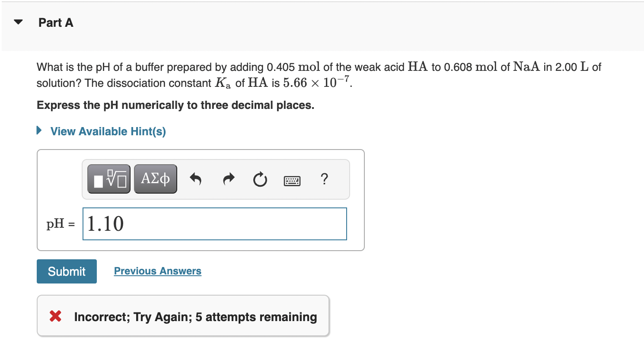This screenshot has width=644, height=344.
Task: Click the undo arrow in the equation toolbar
Action: 195,179
